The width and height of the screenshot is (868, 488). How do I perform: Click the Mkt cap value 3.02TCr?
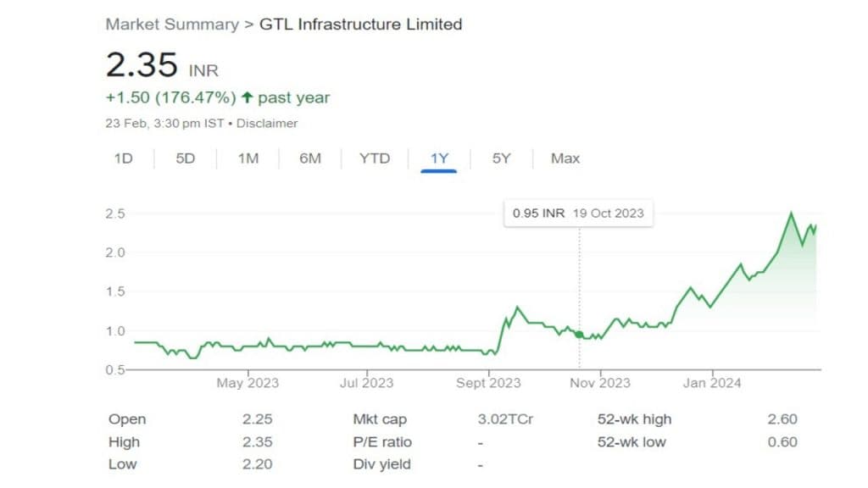click(x=506, y=419)
